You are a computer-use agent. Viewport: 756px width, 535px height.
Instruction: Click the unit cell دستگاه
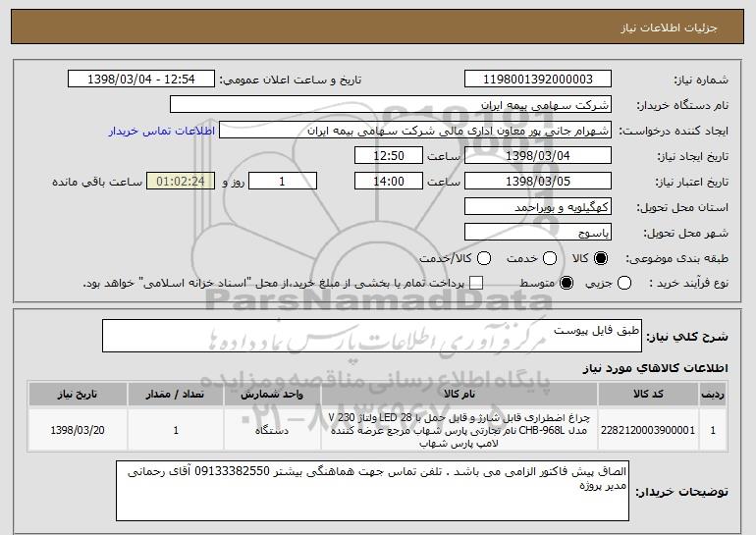pos(272,430)
